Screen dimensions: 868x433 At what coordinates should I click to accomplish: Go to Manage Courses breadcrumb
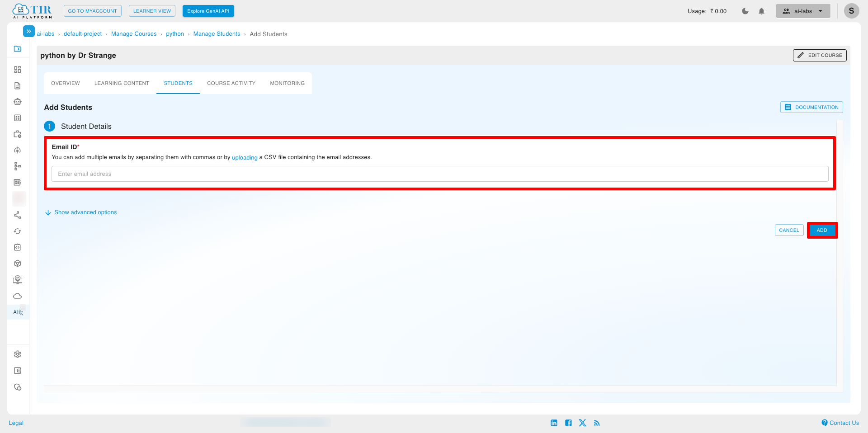click(134, 34)
